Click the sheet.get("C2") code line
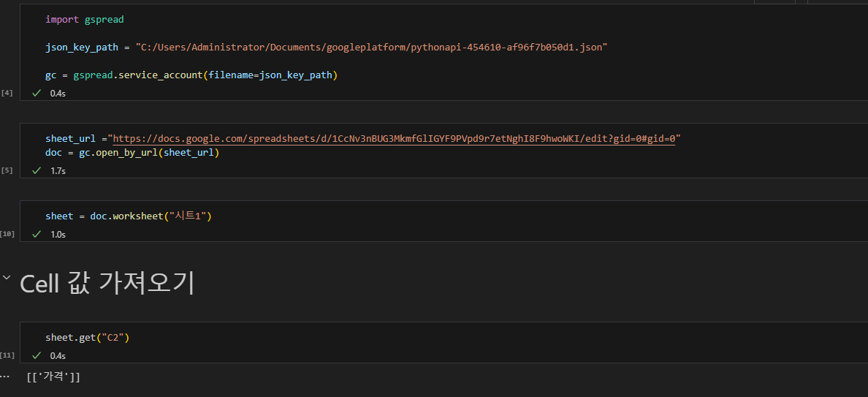Viewport: 868px width, 397px height. 88,337
